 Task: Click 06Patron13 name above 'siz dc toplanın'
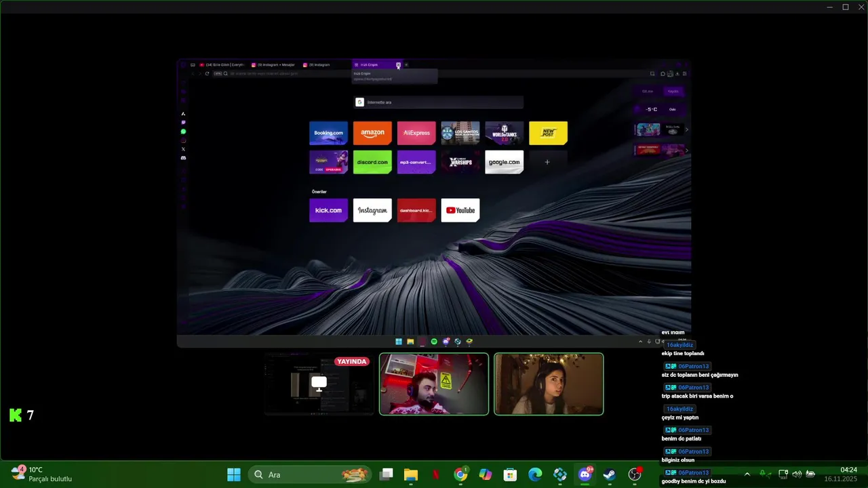pos(687,366)
